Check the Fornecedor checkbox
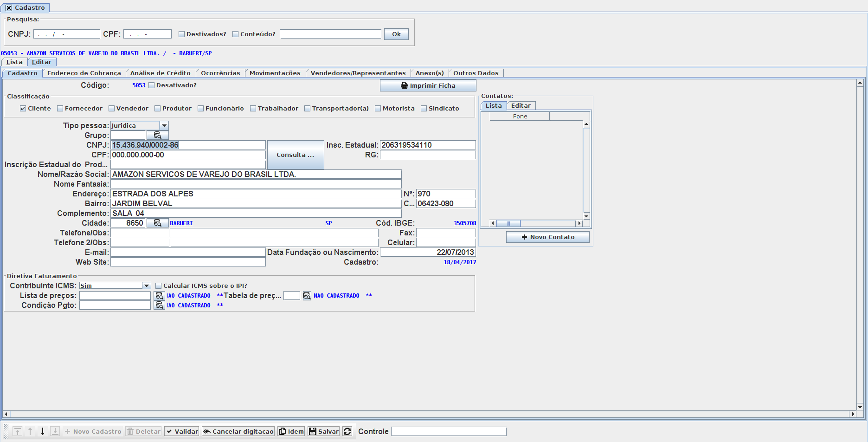 [60, 109]
